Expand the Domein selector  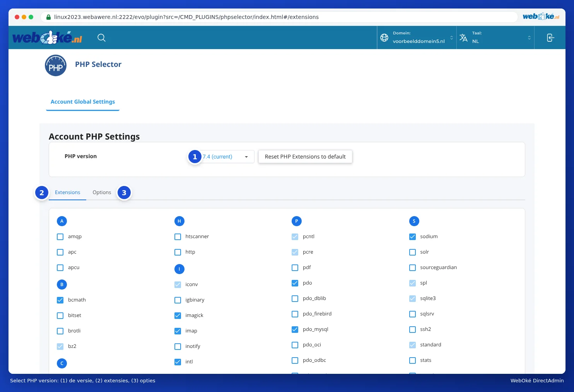pyautogui.click(x=417, y=37)
